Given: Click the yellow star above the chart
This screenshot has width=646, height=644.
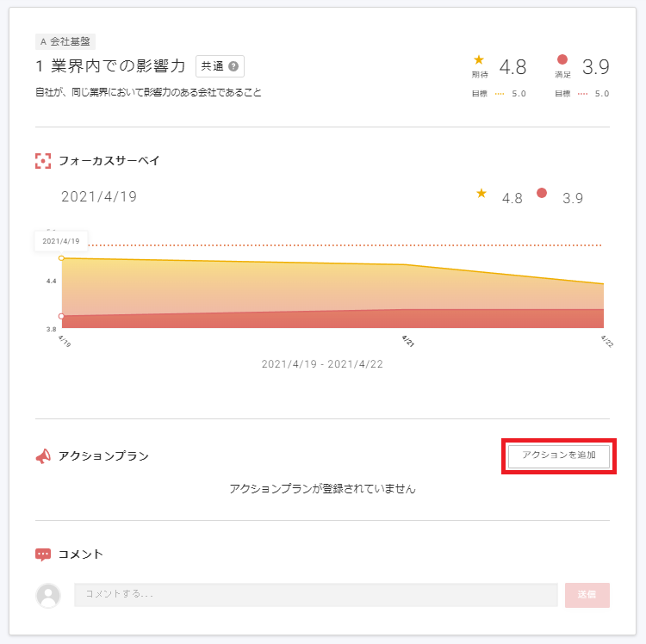Looking at the screenshot, I should [481, 193].
